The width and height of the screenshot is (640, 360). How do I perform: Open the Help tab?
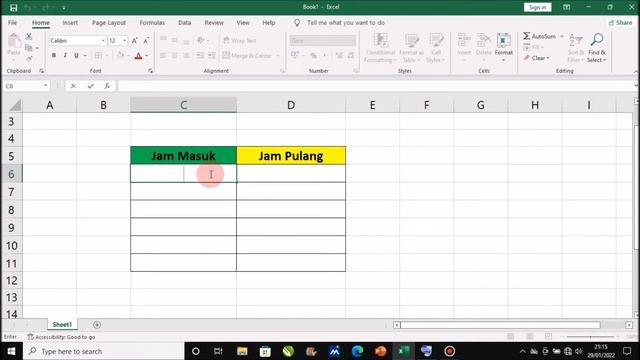point(269,23)
